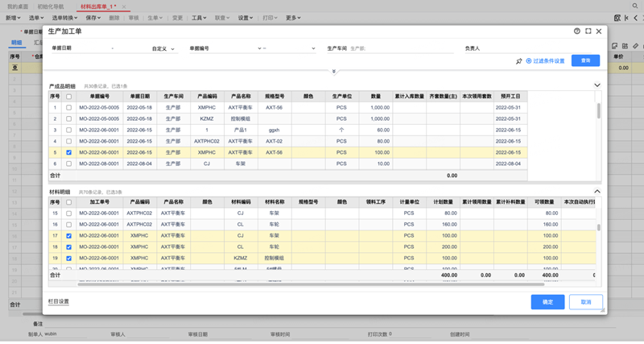
Task: Uncheck material row 17 CJ 车架
Action: point(68,236)
